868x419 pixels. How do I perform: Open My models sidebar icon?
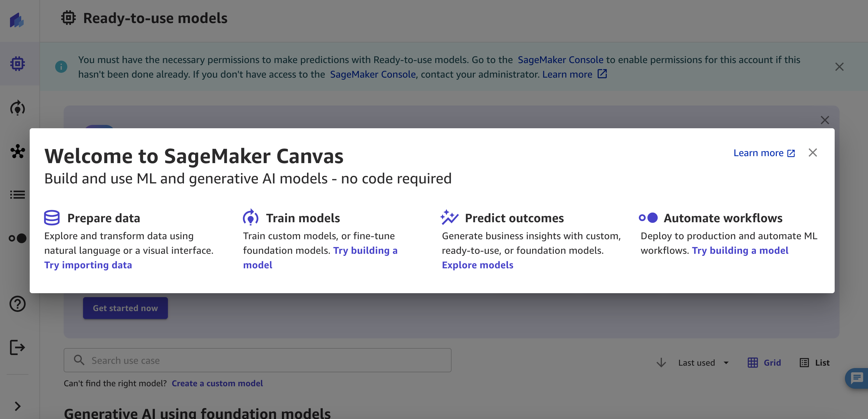[x=18, y=108]
